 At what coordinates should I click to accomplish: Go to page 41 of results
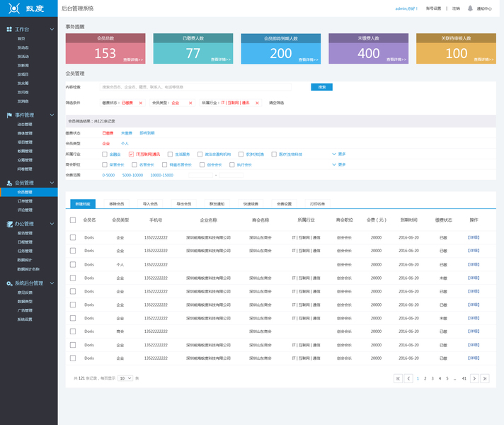pyautogui.click(x=464, y=379)
